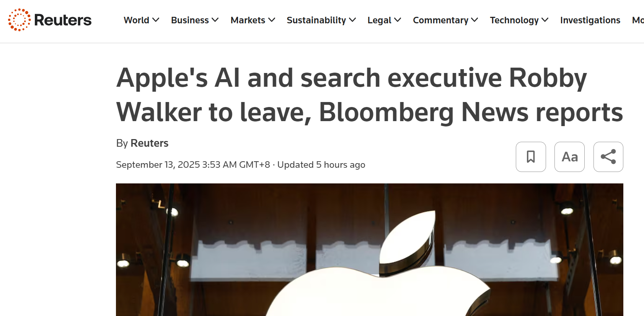Click the Reuters logo icon
Image resolution: width=644 pixels, height=316 pixels.
[19, 20]
